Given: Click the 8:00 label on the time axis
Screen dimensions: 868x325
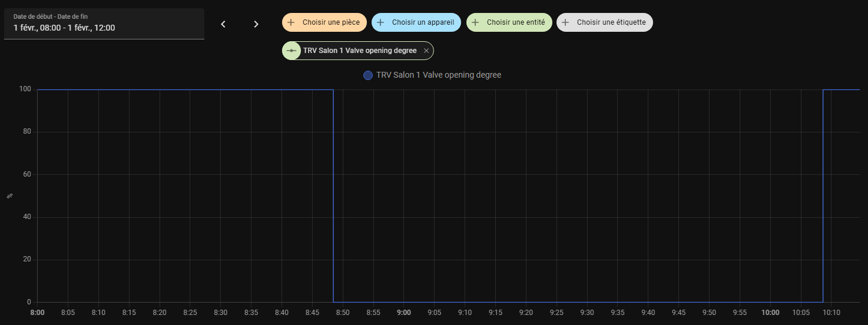Looking at the screenshot, I should tap(38, 313).
